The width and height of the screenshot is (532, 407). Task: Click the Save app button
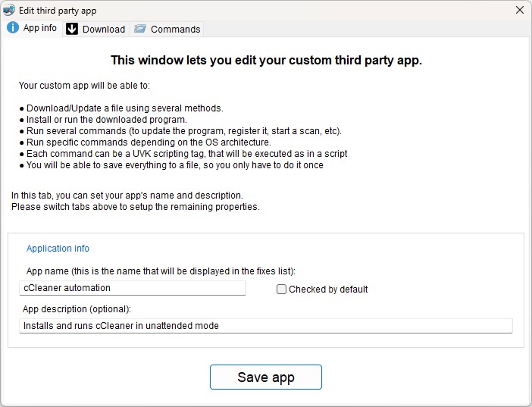266,377
